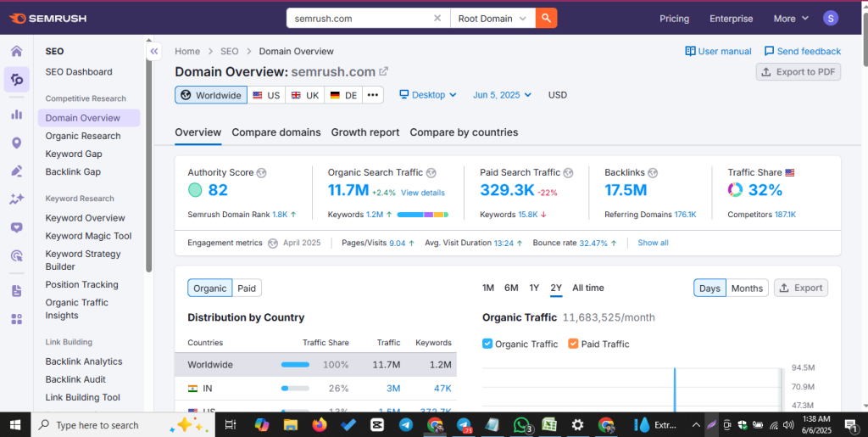Viewport: 868px width, 437px height.
Task: Click the View details link
Action: [x=423, y=193]
